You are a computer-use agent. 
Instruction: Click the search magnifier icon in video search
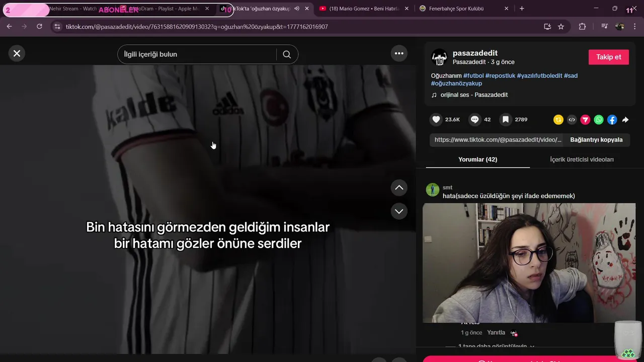[x=287, y=54]
